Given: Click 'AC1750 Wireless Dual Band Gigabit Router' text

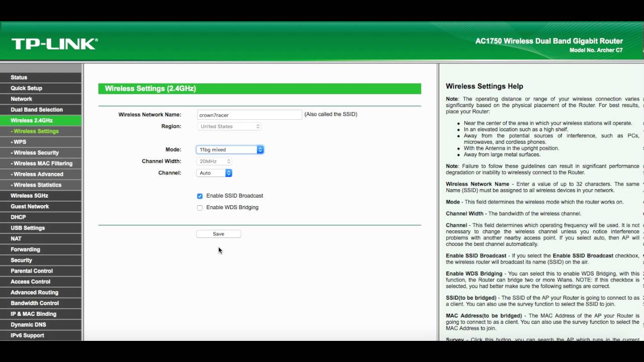Looking at the screenshot, I should [x=549, y=41].
